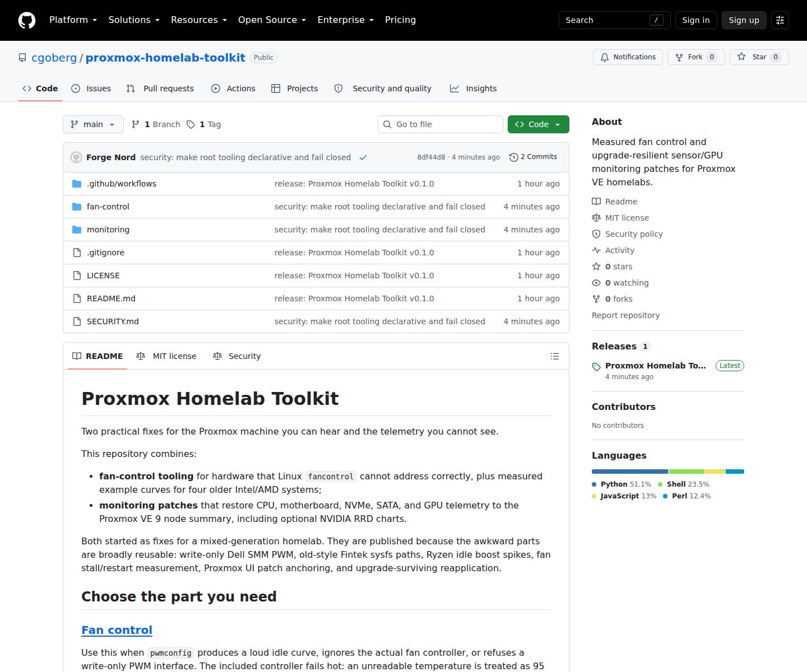
Task: Open the Activity link in About
Action: pyautogui.click(x=613, y=250)
